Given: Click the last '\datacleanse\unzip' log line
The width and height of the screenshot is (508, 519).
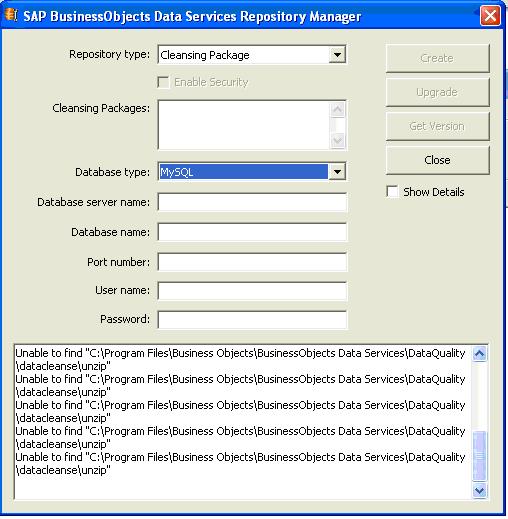Looking at the screenshot, I should pos(63,470).
